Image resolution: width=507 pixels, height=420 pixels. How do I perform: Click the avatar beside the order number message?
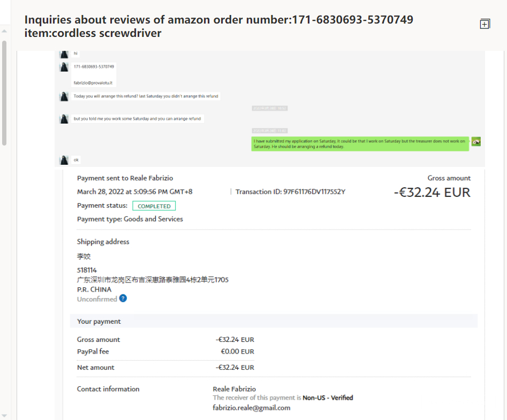pyautogui.click(x=64, y=67)
